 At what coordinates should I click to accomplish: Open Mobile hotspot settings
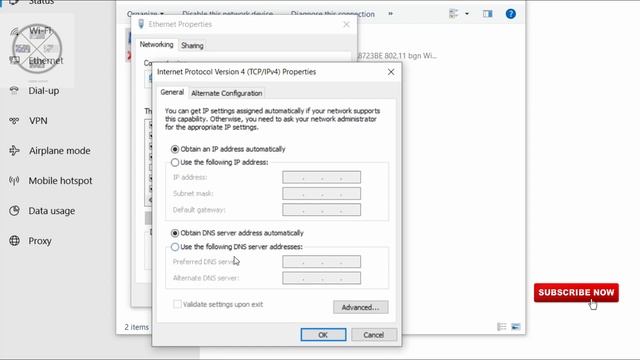pyautogui.click(x=60, y=181)
